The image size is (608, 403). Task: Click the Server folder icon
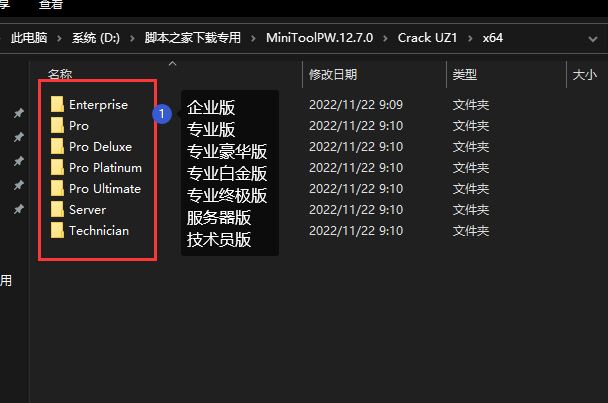(x=57, y=209)
